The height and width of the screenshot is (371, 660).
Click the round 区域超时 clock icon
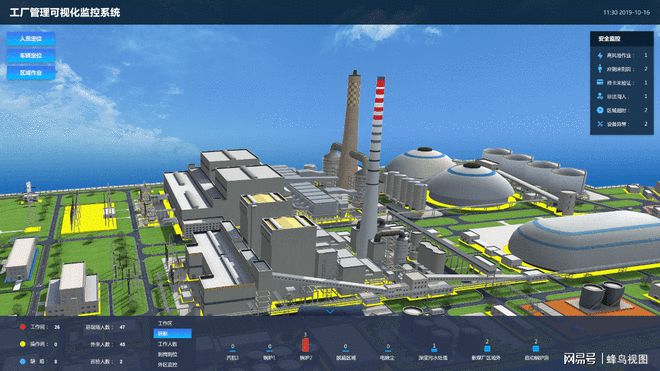tap(600, 110)
